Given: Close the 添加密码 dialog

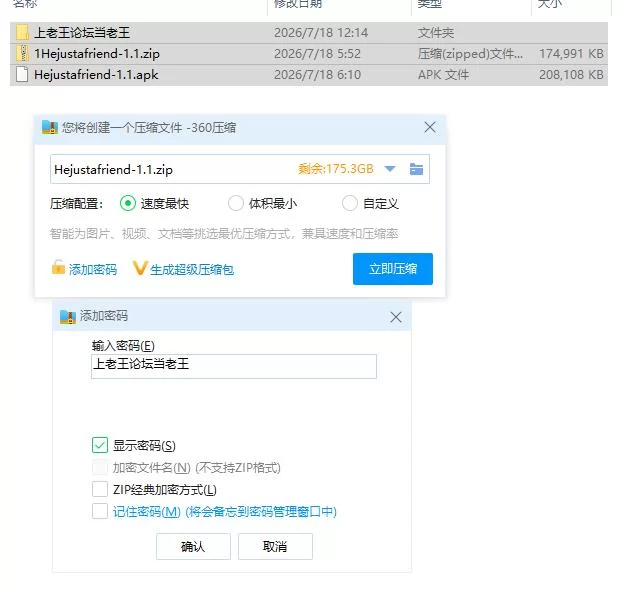Looking at the screenshot, I should [x=396, y=317].
